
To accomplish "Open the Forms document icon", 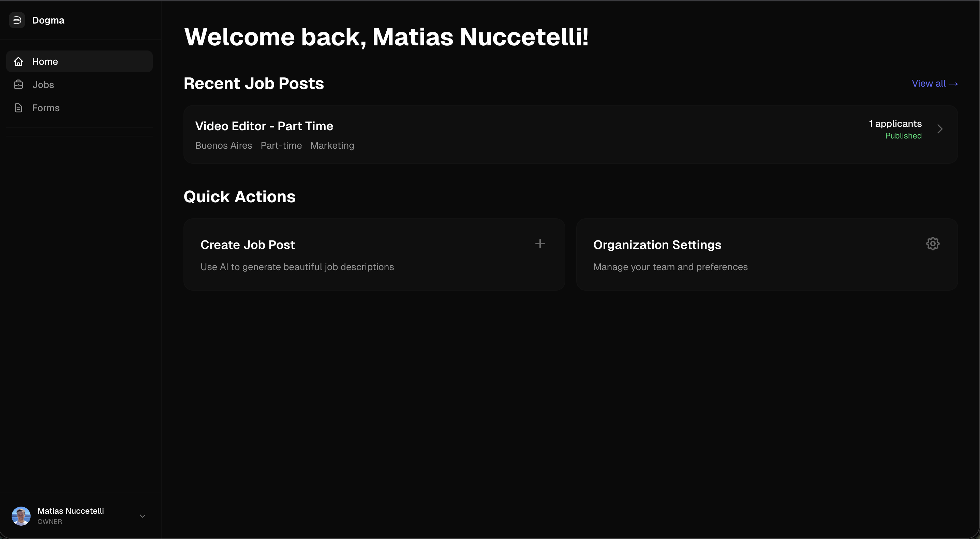I will pos(18,108).
